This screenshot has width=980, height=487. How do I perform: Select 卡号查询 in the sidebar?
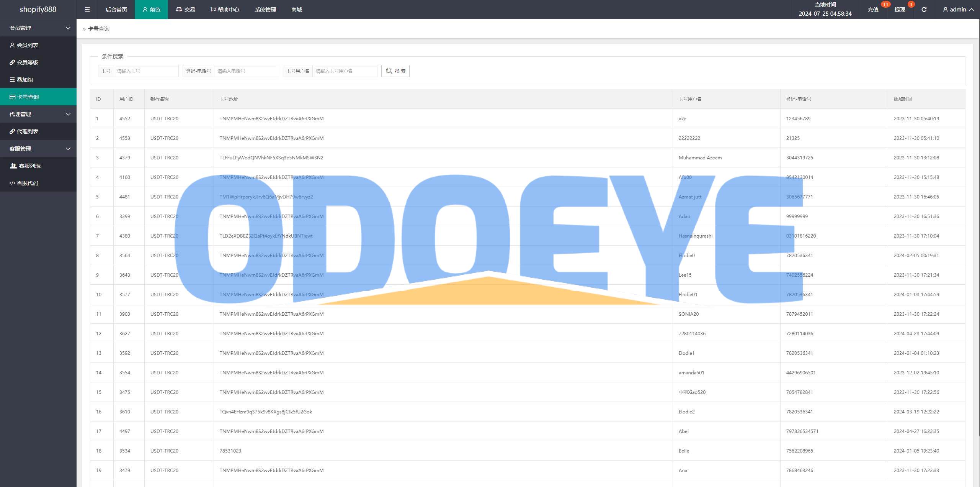[x=38, y=97]
